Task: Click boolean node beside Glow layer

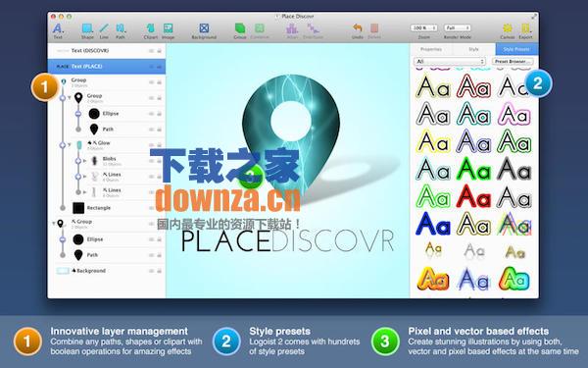Action: (x=63, y=145)
